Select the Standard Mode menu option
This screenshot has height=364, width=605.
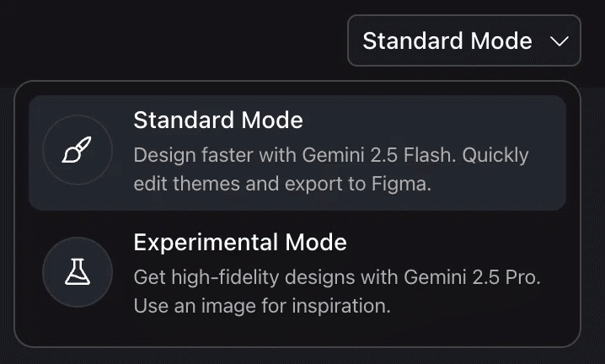pos(297,153)
